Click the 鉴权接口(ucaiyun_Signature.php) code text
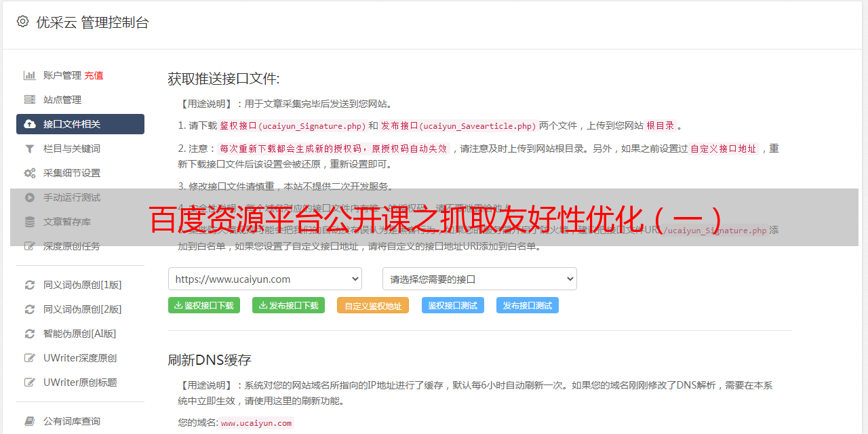 (x=292, y=125)
